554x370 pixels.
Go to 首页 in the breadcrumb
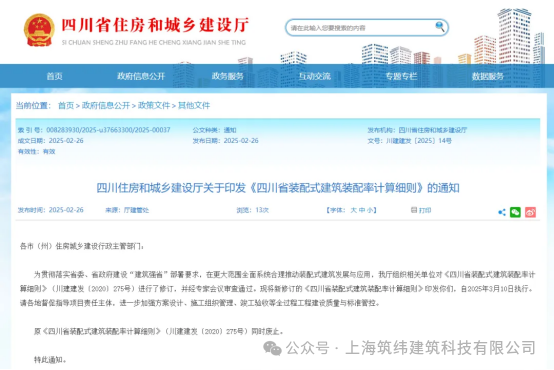coord(66,105)
